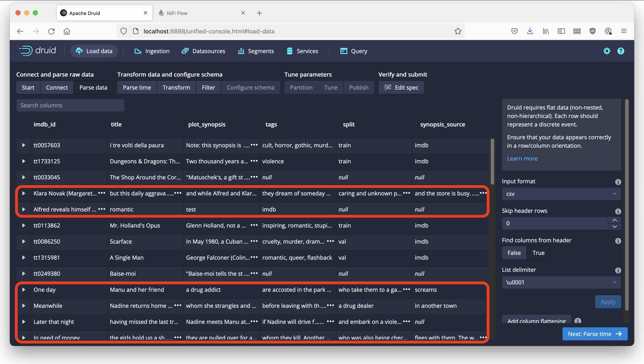Open the Ingestion menu tab
The image size is (644, 364).
[x=152, y=51]
